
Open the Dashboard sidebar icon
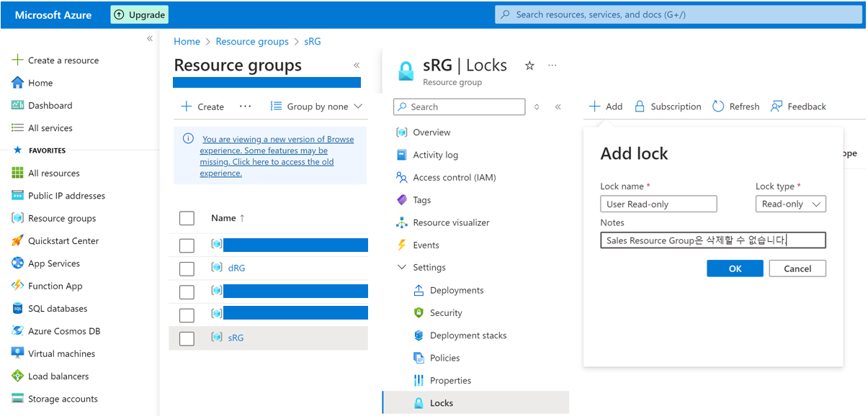click(18, 105)
